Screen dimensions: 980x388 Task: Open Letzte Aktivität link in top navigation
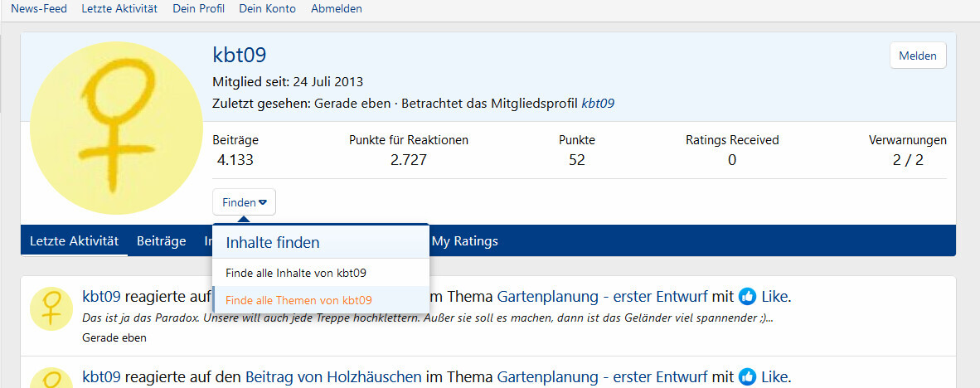(x=119, y=9)
